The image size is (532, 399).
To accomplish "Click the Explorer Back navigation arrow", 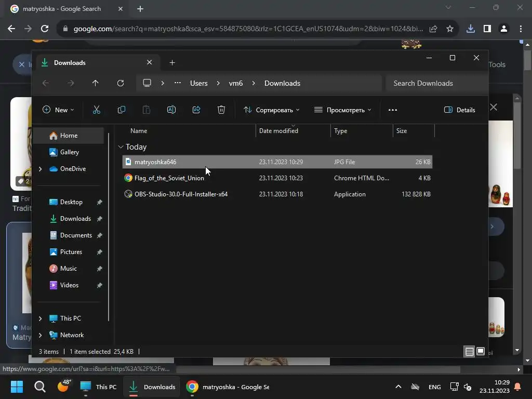I will tap(46, 83).
